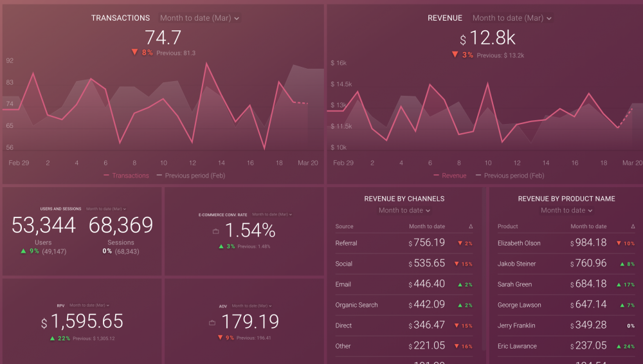This screenshot has height=364, width=643.
Task: Click the red down arrow under Transactions 74.7
Action: pos(134,53)
